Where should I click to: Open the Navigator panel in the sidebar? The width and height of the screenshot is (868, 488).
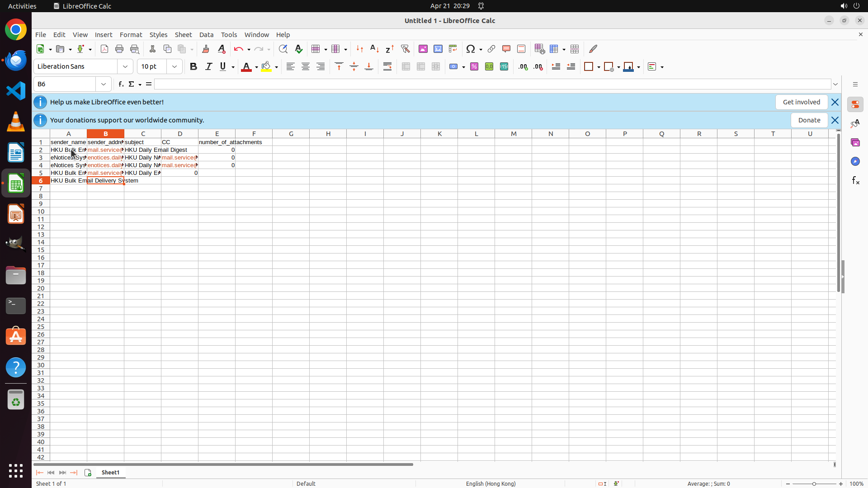click(855, 161)
